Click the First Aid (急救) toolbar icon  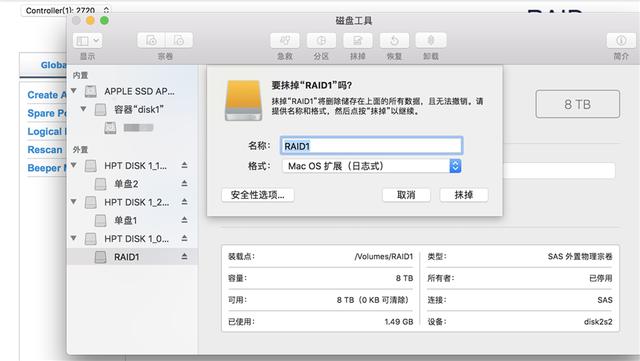[284, 40]
